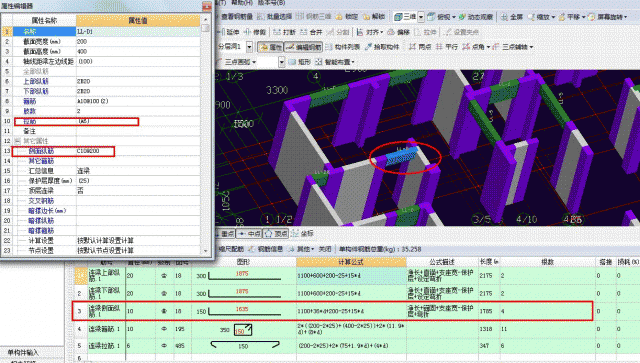Toggle the 顶点 vertex snap
Viewport: 640px width, 363px height.
coord(276,234)
